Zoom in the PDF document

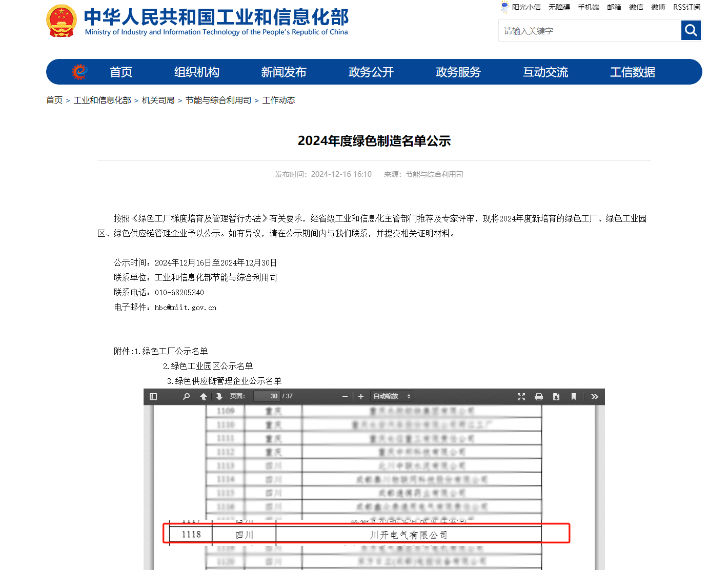pos(361,397)
